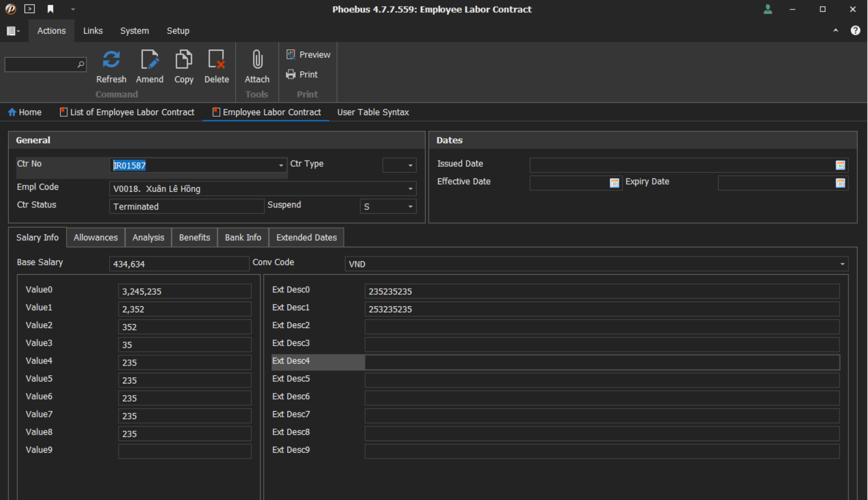Expand the Empl Code dropdown arrow

click(x=410, y=189)
